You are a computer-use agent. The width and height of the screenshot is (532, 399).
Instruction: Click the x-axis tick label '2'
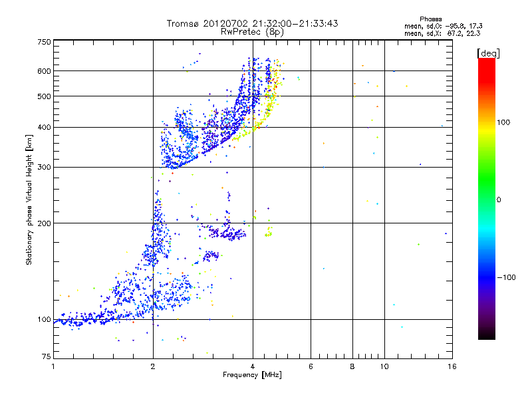153,366
